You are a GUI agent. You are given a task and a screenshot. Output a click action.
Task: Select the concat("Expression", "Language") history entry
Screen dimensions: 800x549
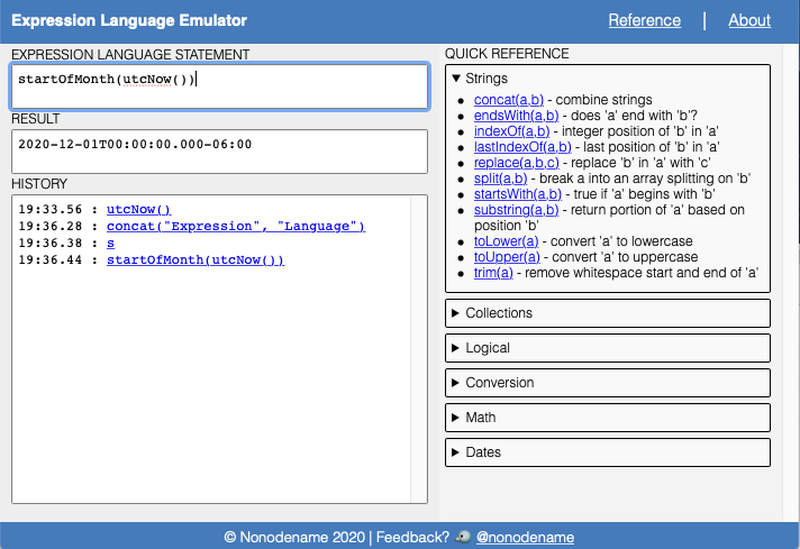pyautogui.click(x=236, y=226)
